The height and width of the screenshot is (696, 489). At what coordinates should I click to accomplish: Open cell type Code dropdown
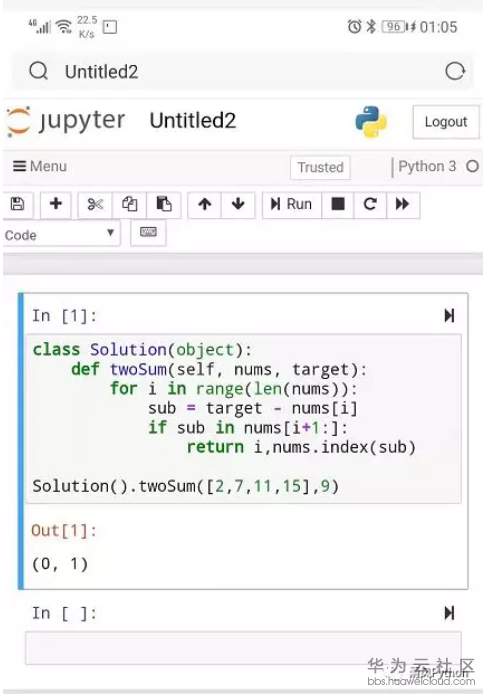(x=61, y=234)
